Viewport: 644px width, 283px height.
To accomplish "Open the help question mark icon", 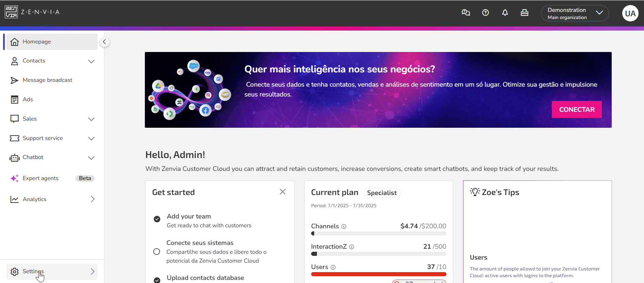I will tap(486, 13).
